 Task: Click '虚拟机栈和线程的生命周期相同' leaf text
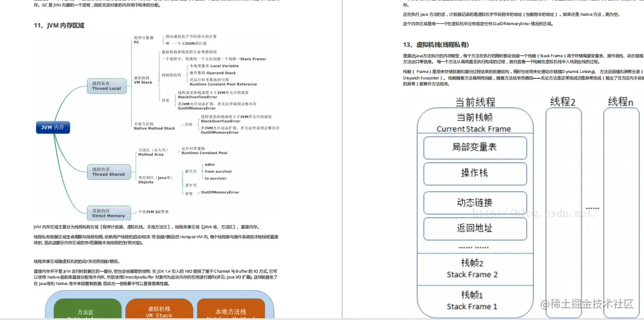tap(189, 52)
